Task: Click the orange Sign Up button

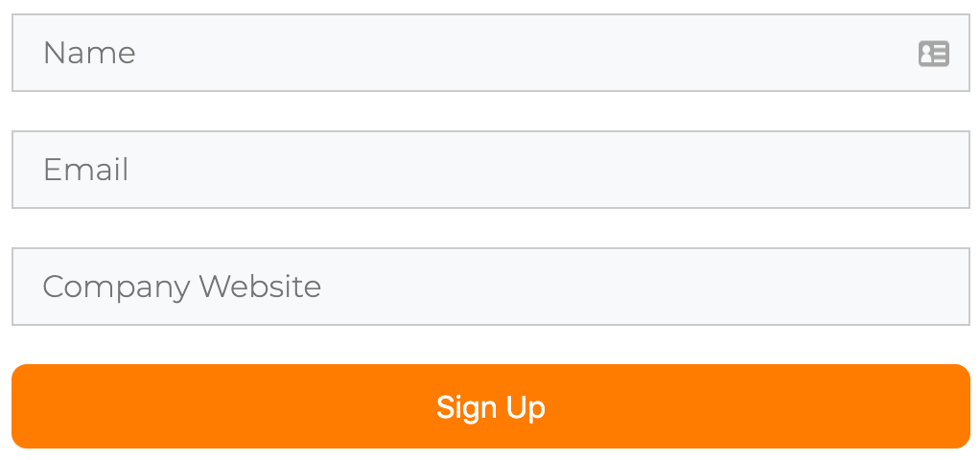Action: click(x=491, y=406)
